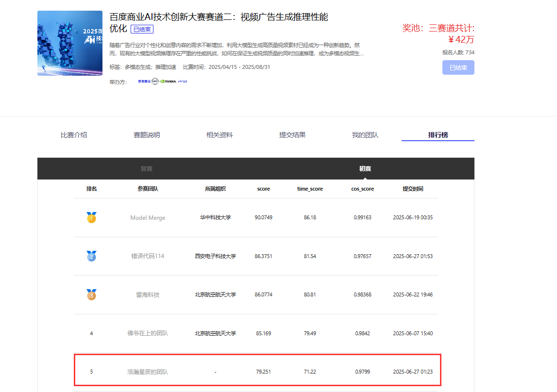Click the gold first-place medal icon
557x392 pixels.
click(x=91, y=217)
